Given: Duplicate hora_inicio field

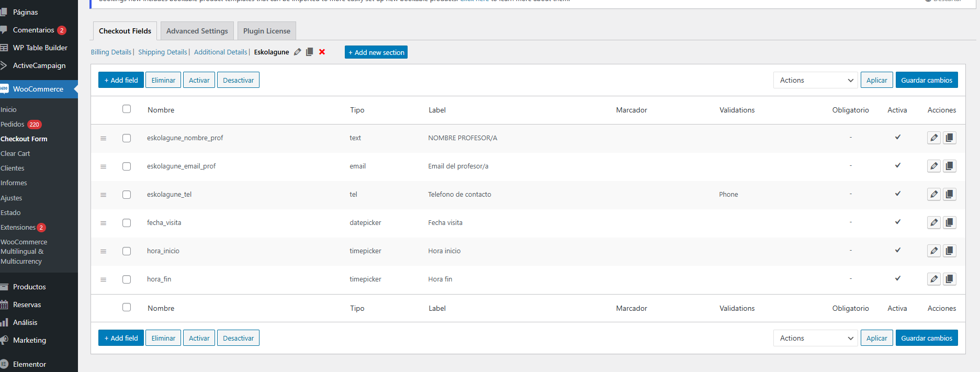Looking at the screenshot, I should pyautogui.click(x=949, y=251).
